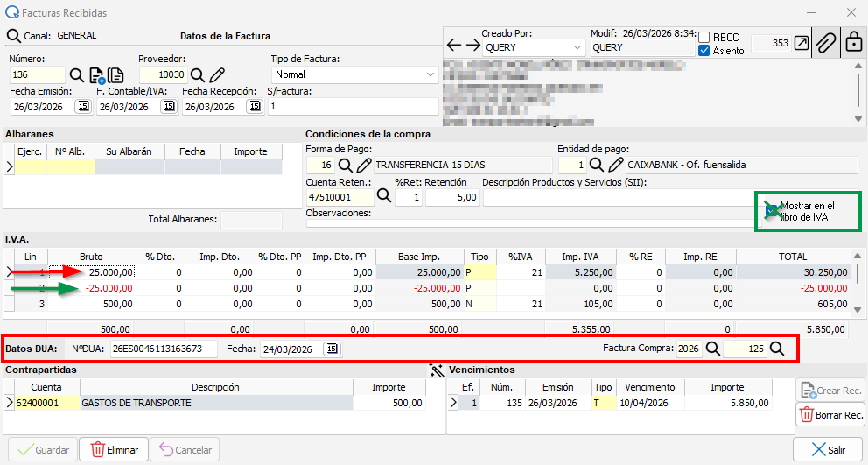The image size is (868, 465).
Task: Click Imp. IVA cell 5.250,00
Action: click(580, 272)
